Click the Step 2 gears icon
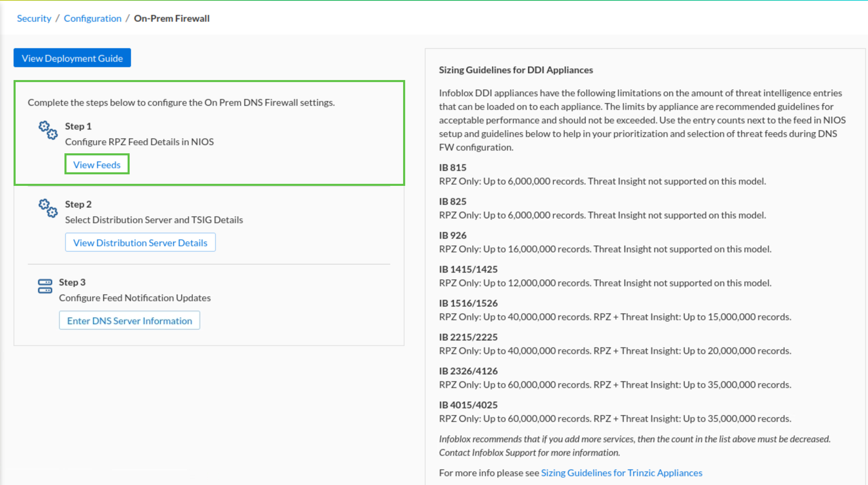Screen dimensions: 868x485 [x=48, y=208]
